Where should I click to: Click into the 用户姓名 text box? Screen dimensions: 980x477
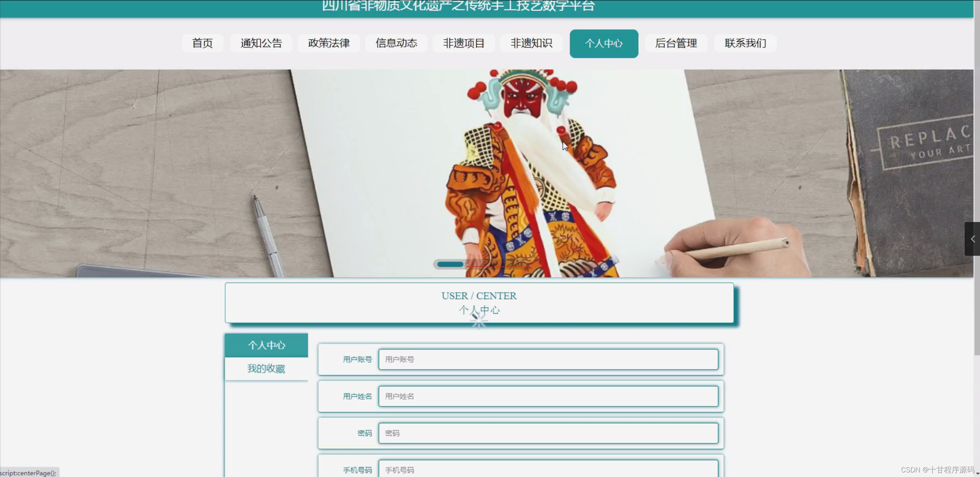pos(548,396)
